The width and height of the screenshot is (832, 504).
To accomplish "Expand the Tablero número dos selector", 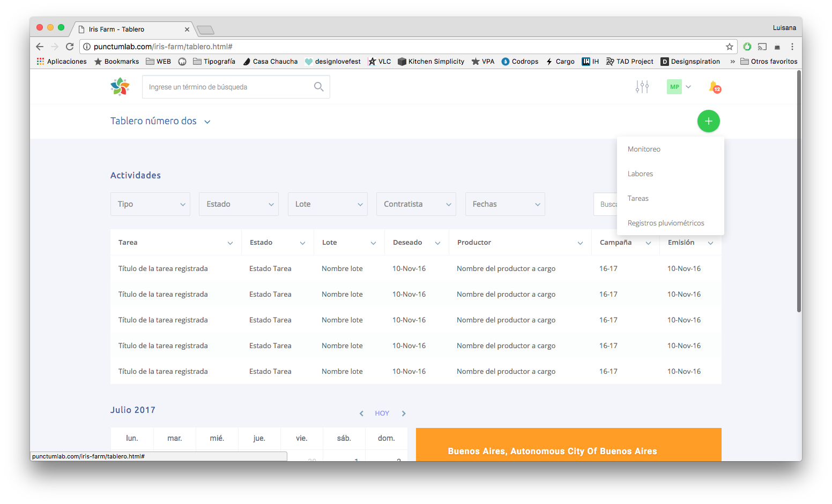I will [160, 121].
